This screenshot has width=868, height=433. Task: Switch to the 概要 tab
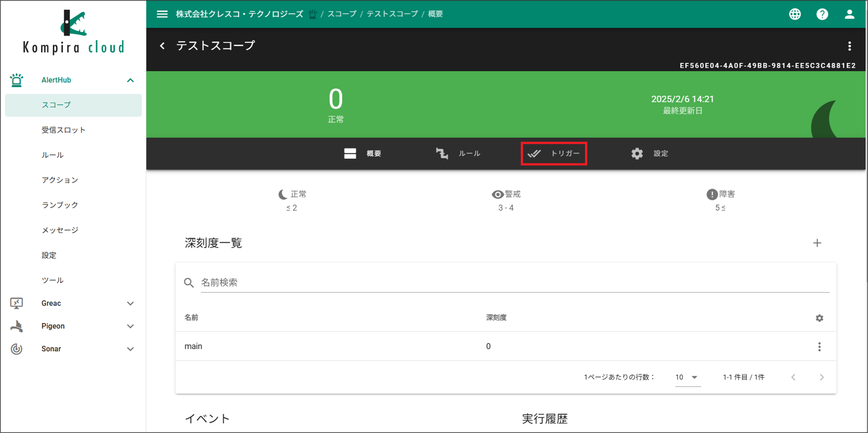(363, 153)
